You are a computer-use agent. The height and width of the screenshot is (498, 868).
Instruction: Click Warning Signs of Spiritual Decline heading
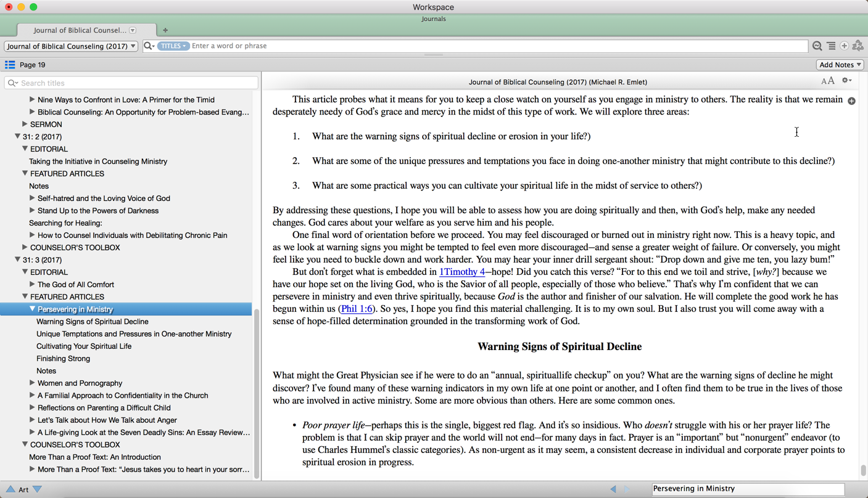pyautogui.click(x=560, y=347)
